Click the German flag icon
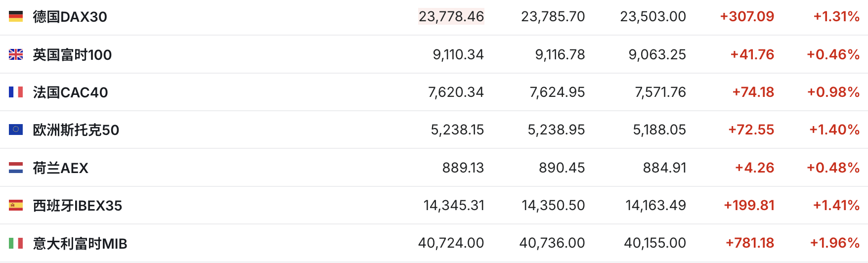This screenshot has width=868, height=263. point(16,16)
